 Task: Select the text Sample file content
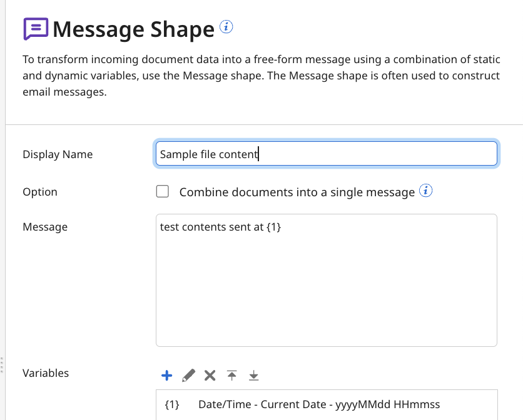tap(209, 153)
